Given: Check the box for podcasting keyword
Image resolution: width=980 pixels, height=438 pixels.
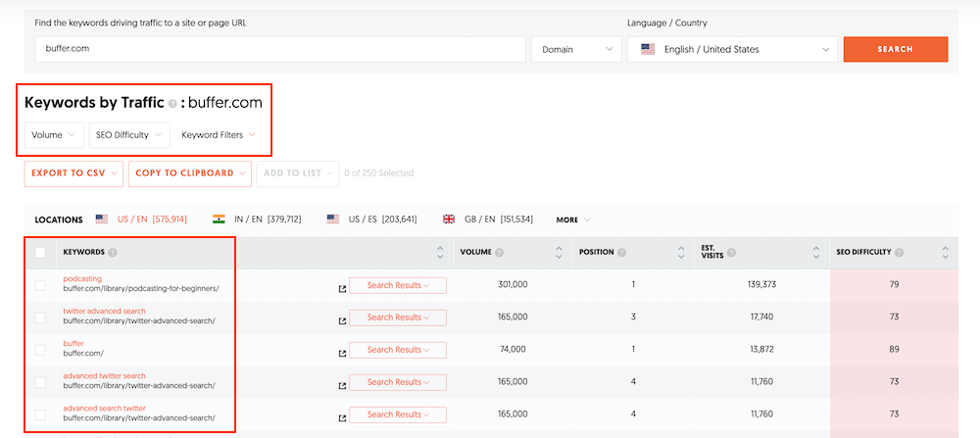Looking at the screenshot, I should click(40, 285).
